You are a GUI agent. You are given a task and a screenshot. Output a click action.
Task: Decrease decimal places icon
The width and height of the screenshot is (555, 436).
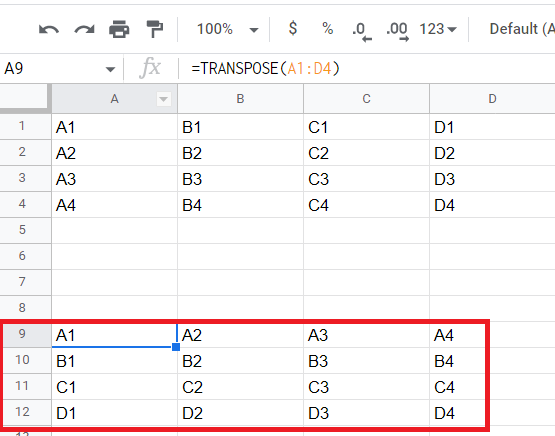point(362,31)
